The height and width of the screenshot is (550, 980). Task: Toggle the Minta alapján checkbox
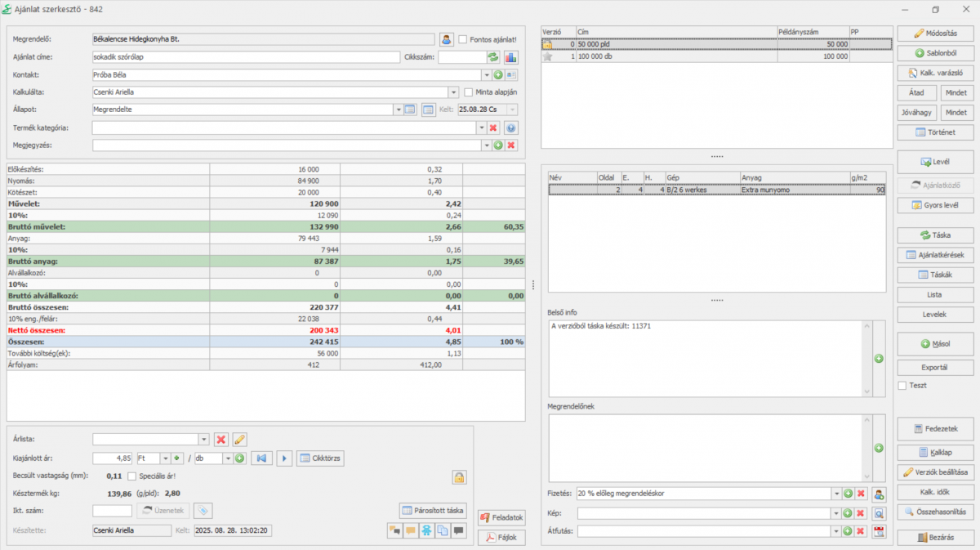pos(469,92)
